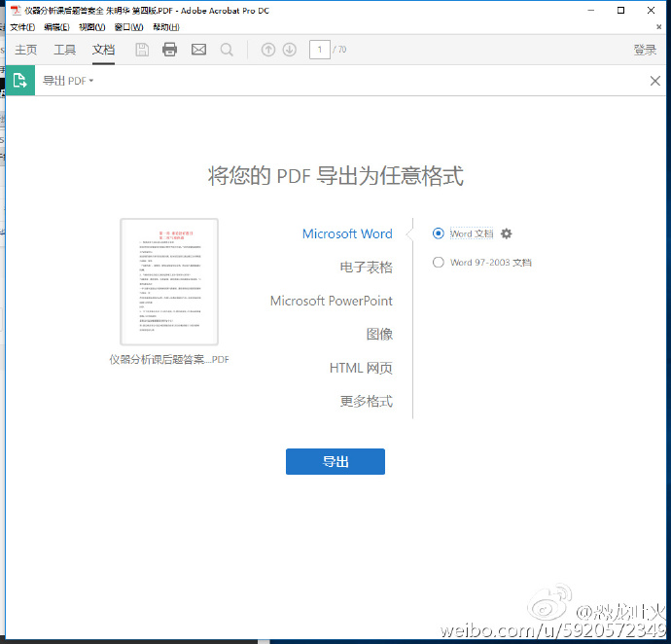The height and width of the screenshot is (644, 671).
Task: Click the PDF document thumbnail preview
Action: click(x=169, y=282)
